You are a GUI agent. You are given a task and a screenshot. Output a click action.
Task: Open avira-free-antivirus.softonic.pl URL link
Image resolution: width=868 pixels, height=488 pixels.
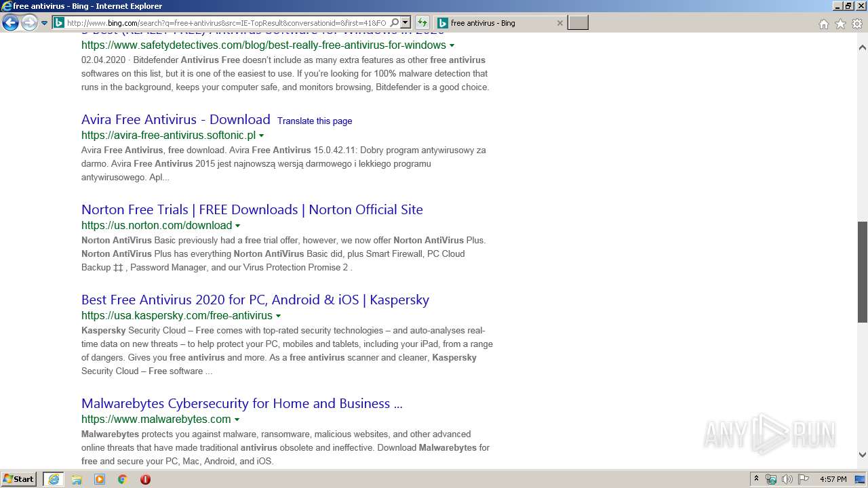point(168,136)
